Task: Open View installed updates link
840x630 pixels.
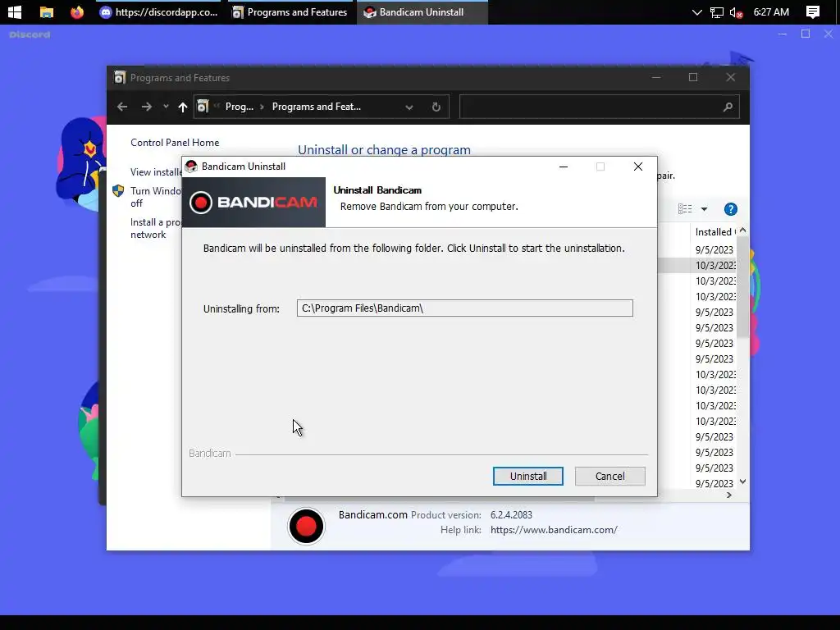Action: click(x=156, y=172)
